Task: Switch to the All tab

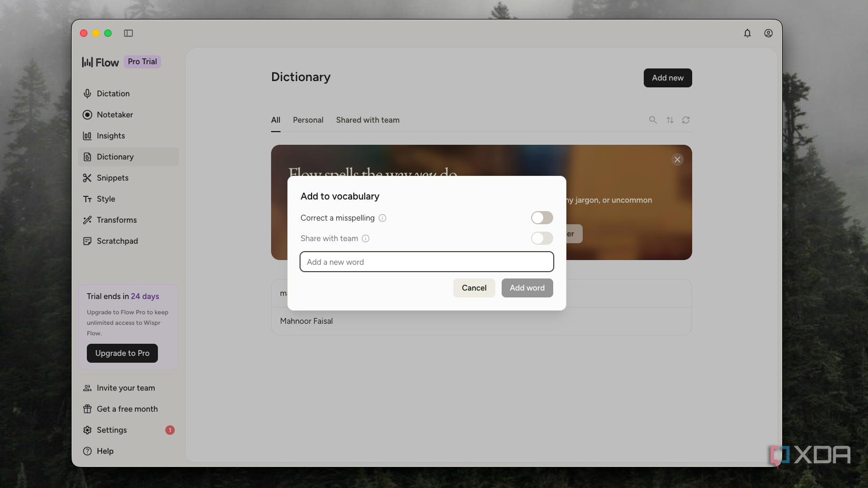Action: point(276,120)
